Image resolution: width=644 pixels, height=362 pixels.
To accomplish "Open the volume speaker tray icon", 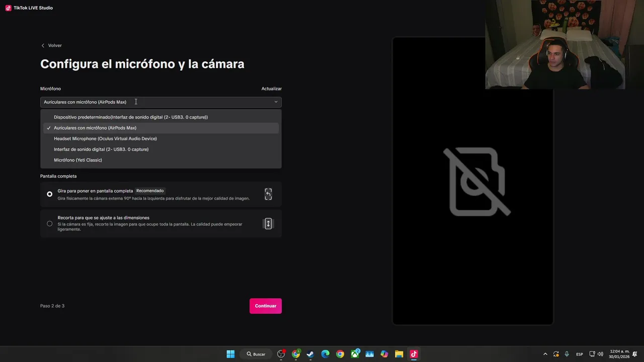I will 600,354.
